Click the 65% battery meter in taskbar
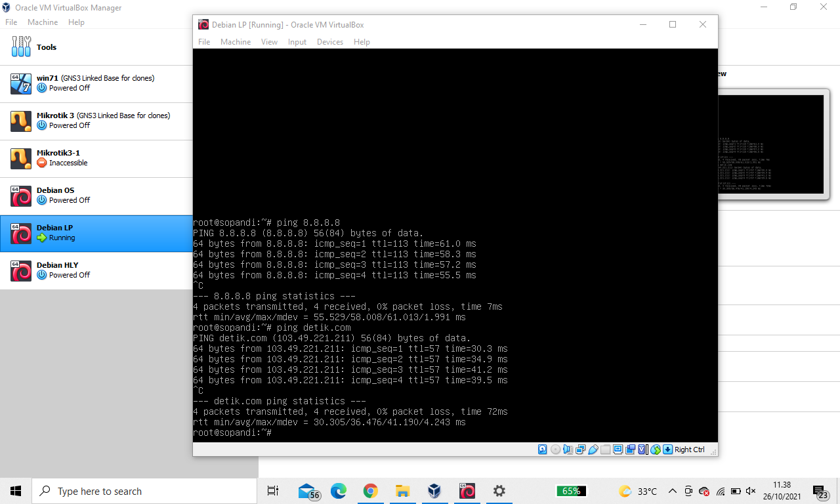This screenshot has width=840, height=504. tap(571, 491)
